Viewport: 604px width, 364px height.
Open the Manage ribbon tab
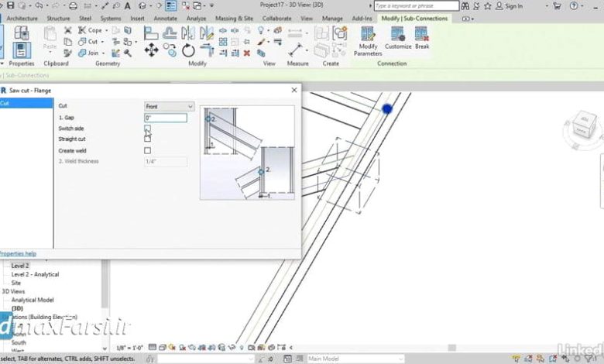point(332,19)
